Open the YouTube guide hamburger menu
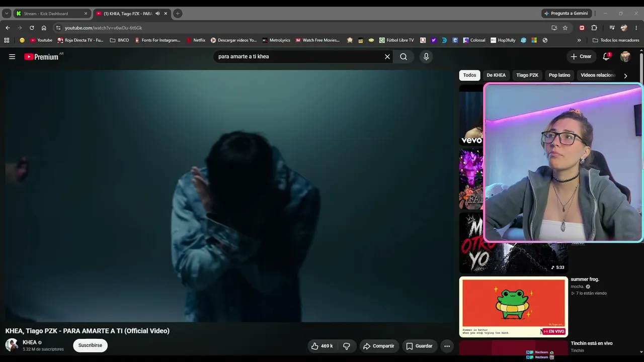This screenshot has width=644, height=362. 12,57
